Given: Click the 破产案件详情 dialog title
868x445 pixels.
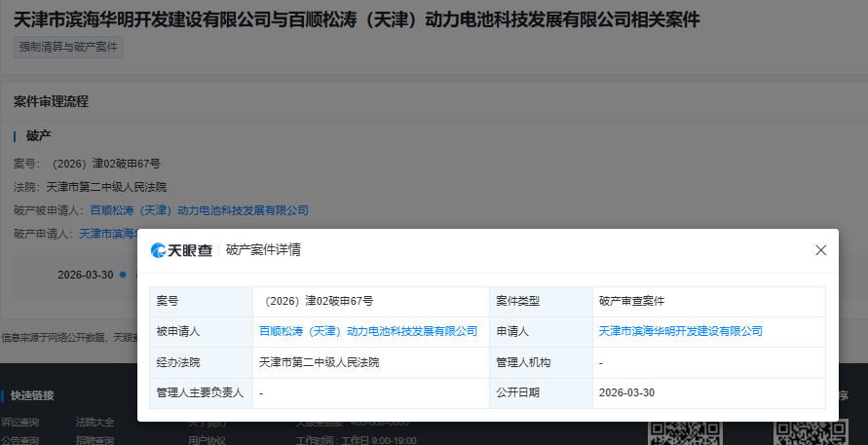Looking at the screenshot, I should 263,250.
